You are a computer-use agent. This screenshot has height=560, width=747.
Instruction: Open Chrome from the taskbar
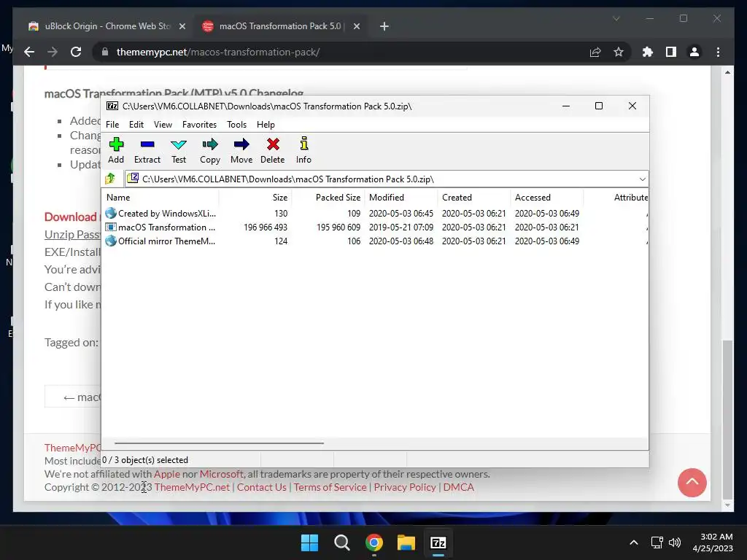click(374, 542)
